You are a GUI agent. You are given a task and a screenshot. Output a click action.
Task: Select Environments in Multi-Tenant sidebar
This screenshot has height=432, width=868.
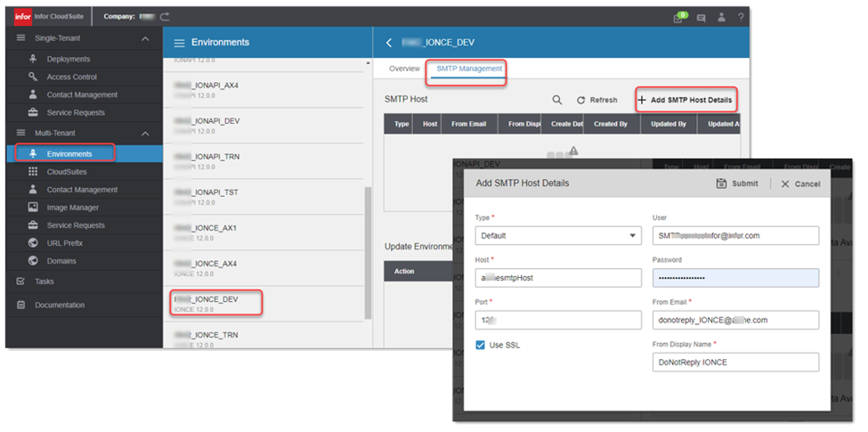pyautogui.click(x=85, y=153)
